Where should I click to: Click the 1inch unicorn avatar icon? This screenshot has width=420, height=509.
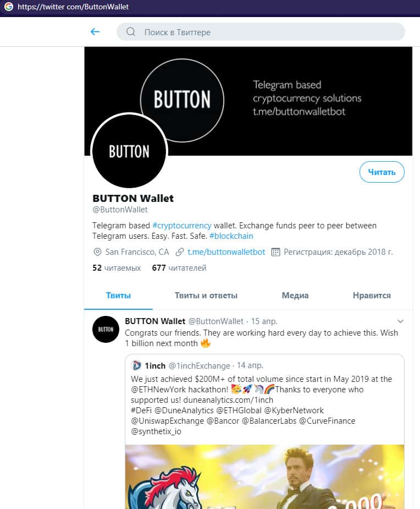coord(136,365)
